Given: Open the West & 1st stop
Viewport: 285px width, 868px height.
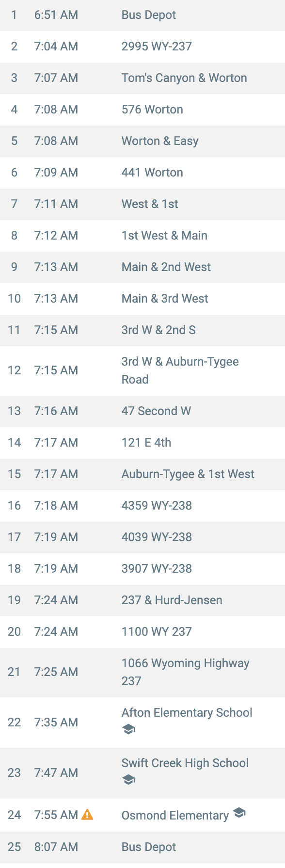Looking at the screenshot, I should coord(142,204).
